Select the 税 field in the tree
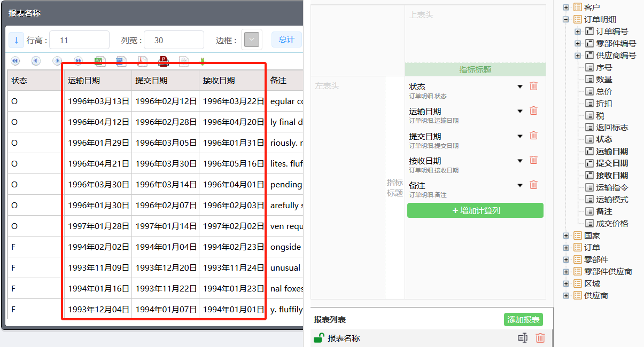 600,115
